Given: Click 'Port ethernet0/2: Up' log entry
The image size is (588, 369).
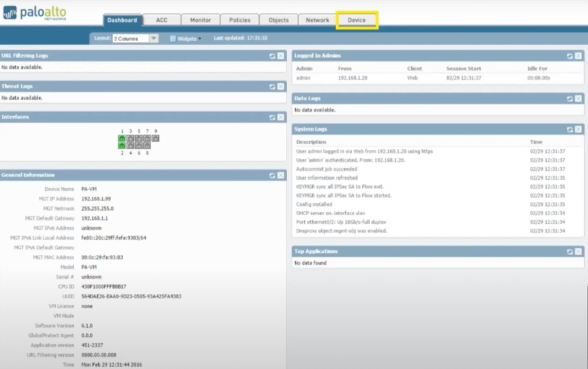Looking at the screenshot, I should pos(341,222).
